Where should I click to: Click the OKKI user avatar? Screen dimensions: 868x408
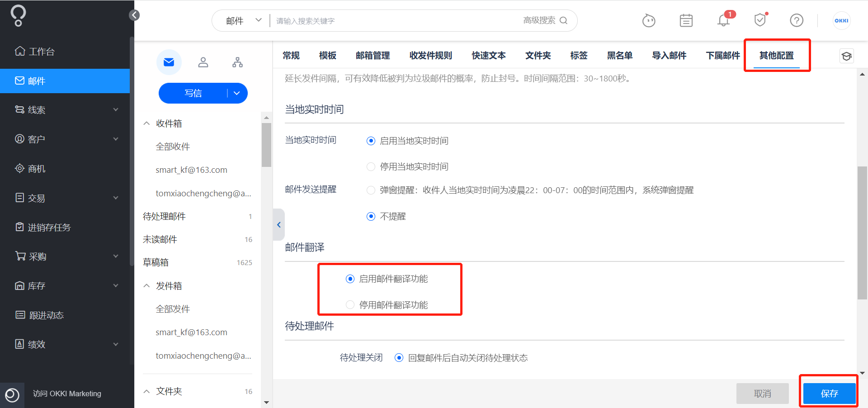pyautogui.click(x=841, y=20)
